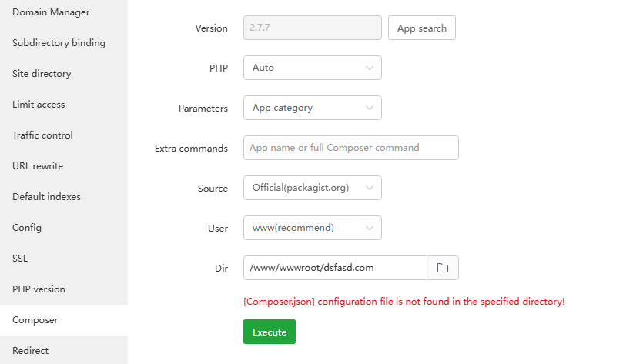Focus the Extra commands input field
The height and width of the screenshot is (364, 633).
click(350, 148)
